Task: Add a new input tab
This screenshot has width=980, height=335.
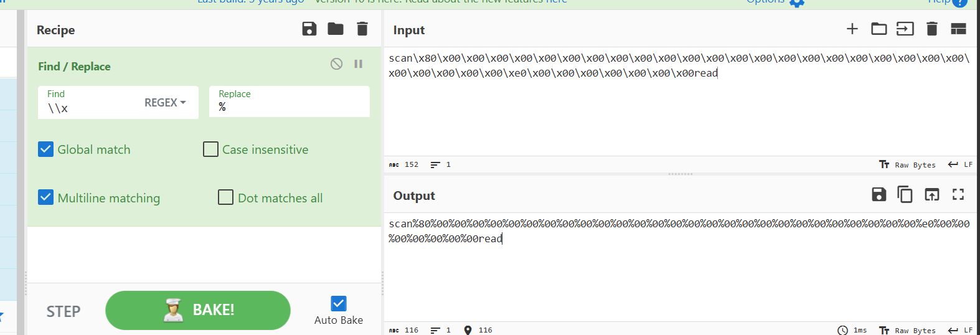Action: coord(852,29)
